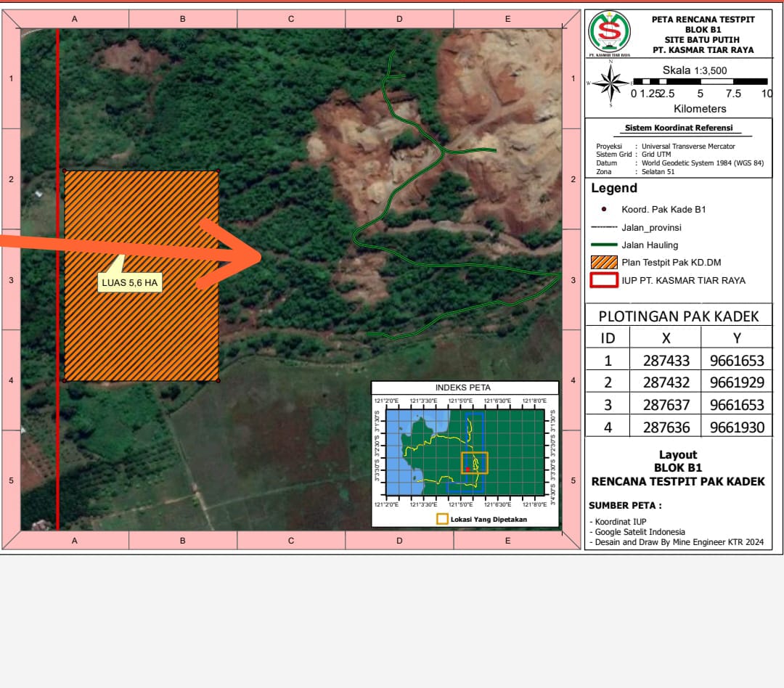Viewport: 784px width, 688px height.
Task: Click the SUMBER PETA heading
Action: 625,505
